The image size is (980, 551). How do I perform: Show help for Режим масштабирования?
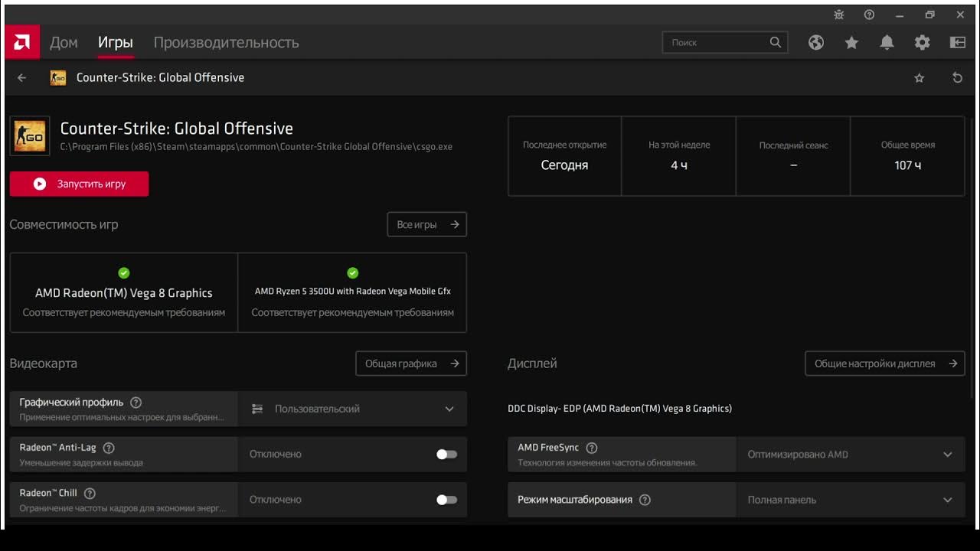645,500
